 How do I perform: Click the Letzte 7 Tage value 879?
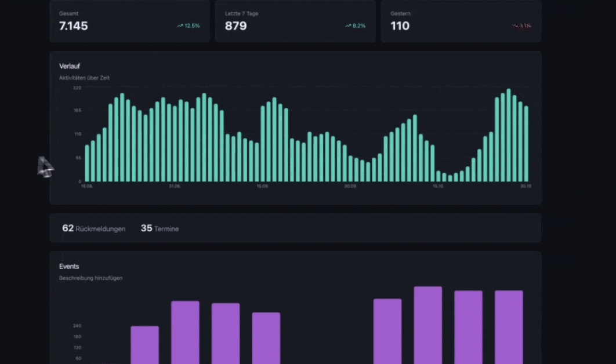pos(235,26)
